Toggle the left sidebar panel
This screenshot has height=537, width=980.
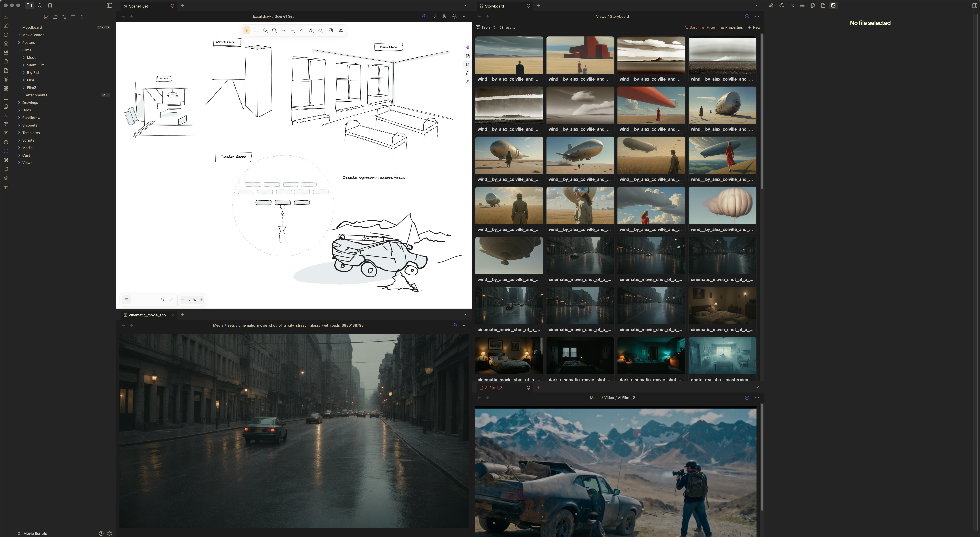click(110, 6)
